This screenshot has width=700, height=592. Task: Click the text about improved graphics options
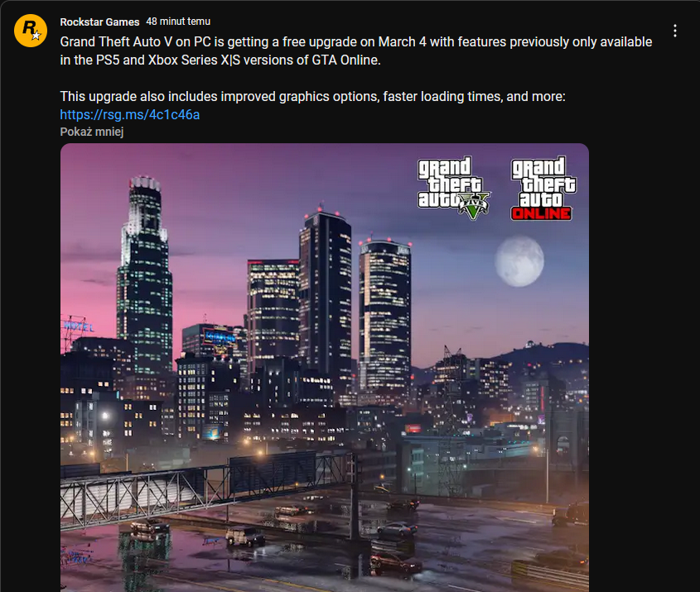coord(312,96)
